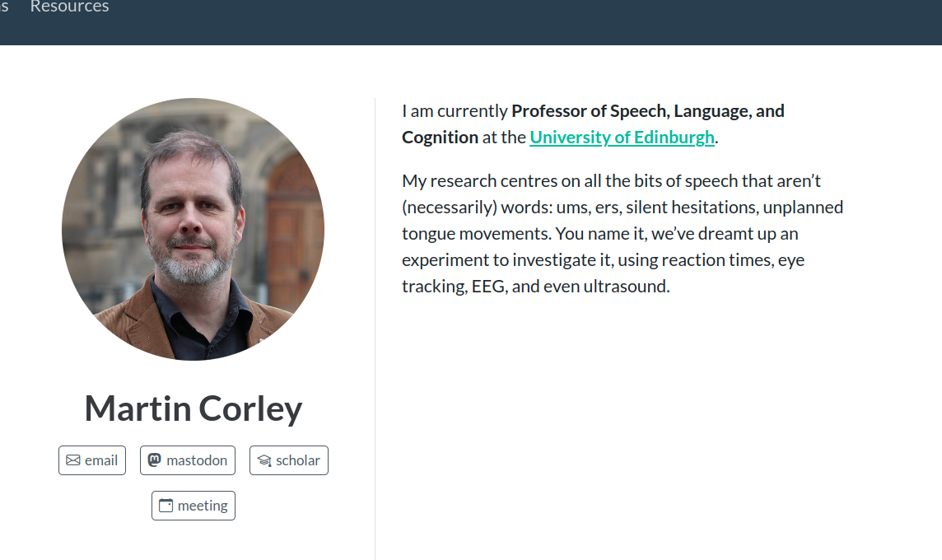Click the "I am currently" intro text

[x=455, y=111]
